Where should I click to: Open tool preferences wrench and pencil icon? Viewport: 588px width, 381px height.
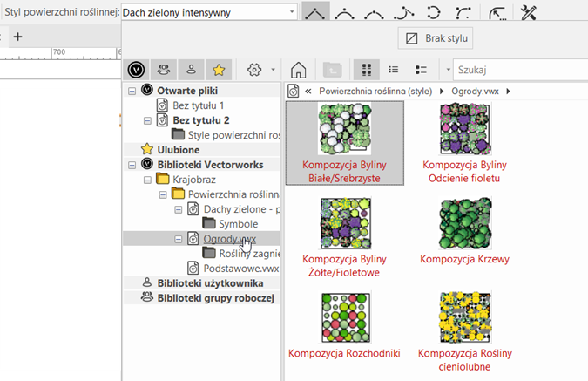click(528, 12)
